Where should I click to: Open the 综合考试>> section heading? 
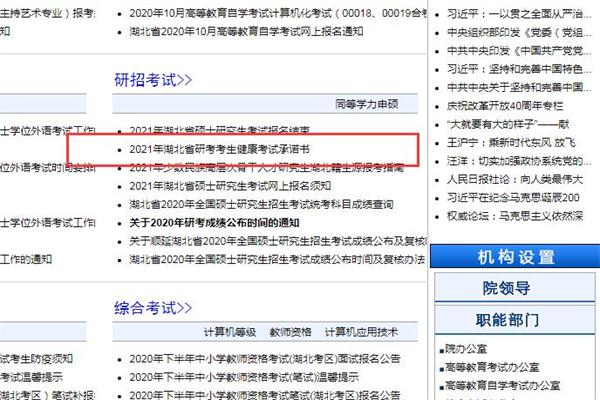153,308
